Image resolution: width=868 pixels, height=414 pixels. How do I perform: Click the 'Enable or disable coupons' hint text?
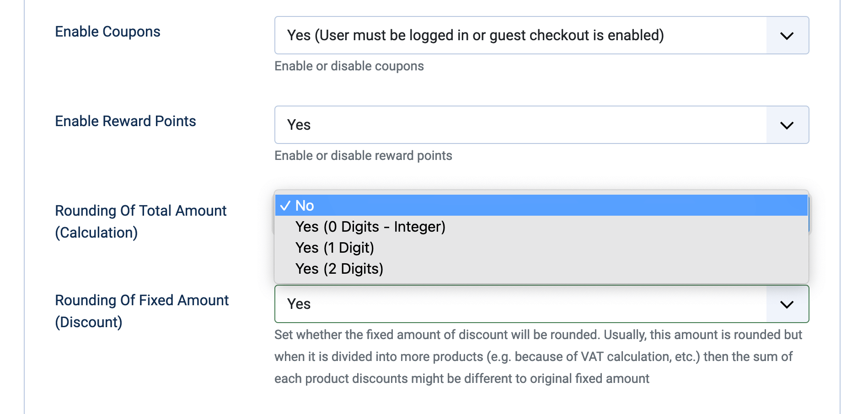click(x=349, y=66)
